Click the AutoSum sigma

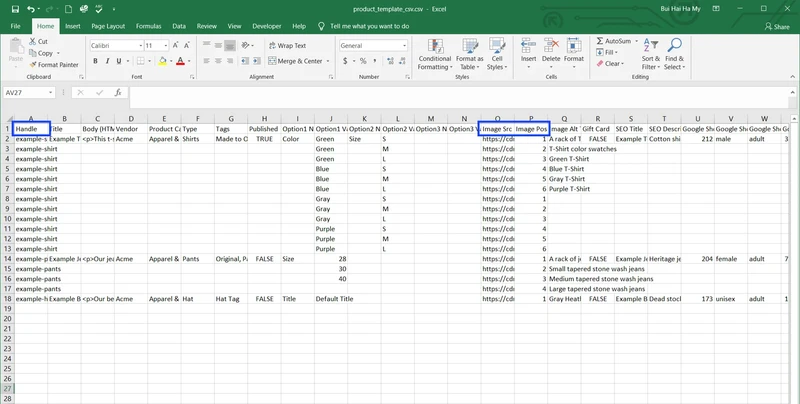(600, 41)
